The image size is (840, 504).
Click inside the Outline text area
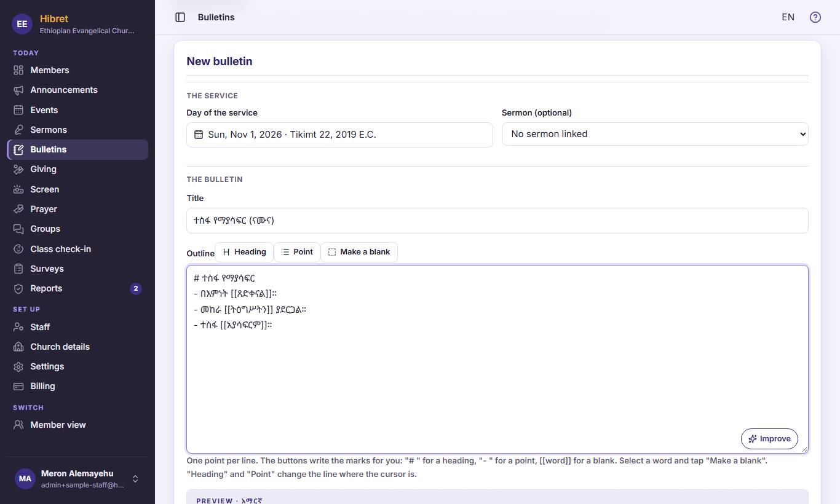(497, 359)
